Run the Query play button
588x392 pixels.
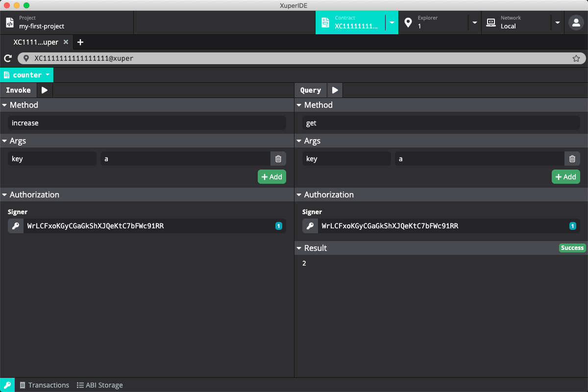point(335,90)
